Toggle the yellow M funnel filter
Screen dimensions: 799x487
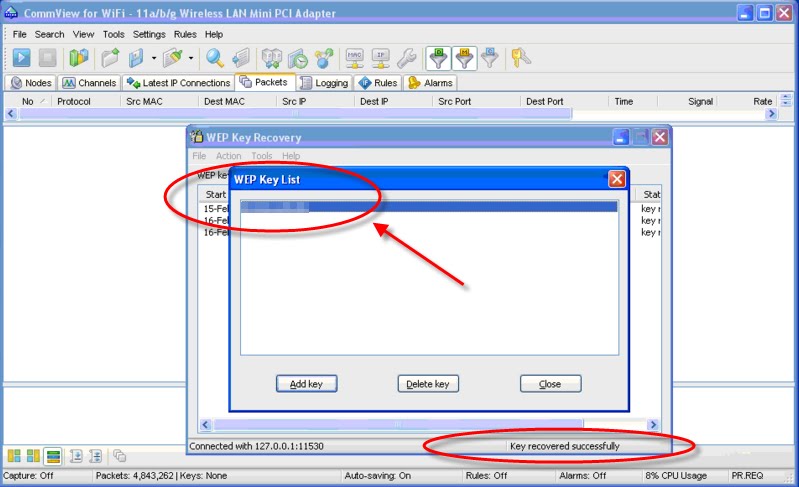point(464,58)
